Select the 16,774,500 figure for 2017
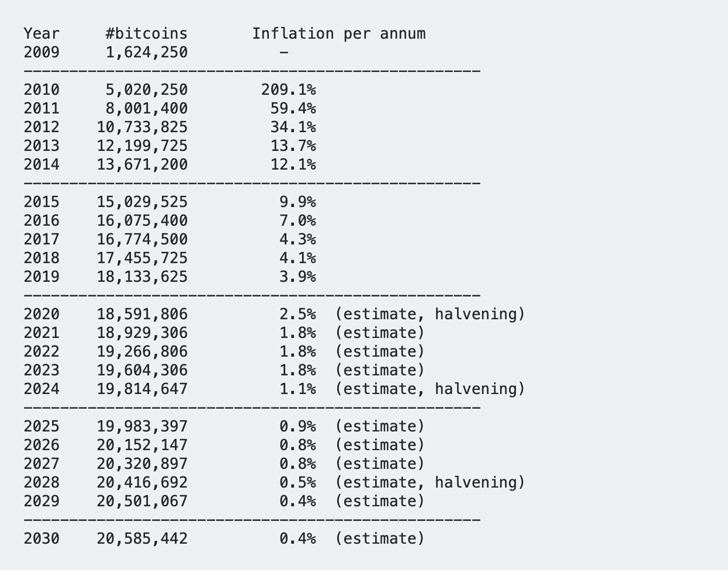The height and width of the screenshot is (570, 728). (142, 239)
